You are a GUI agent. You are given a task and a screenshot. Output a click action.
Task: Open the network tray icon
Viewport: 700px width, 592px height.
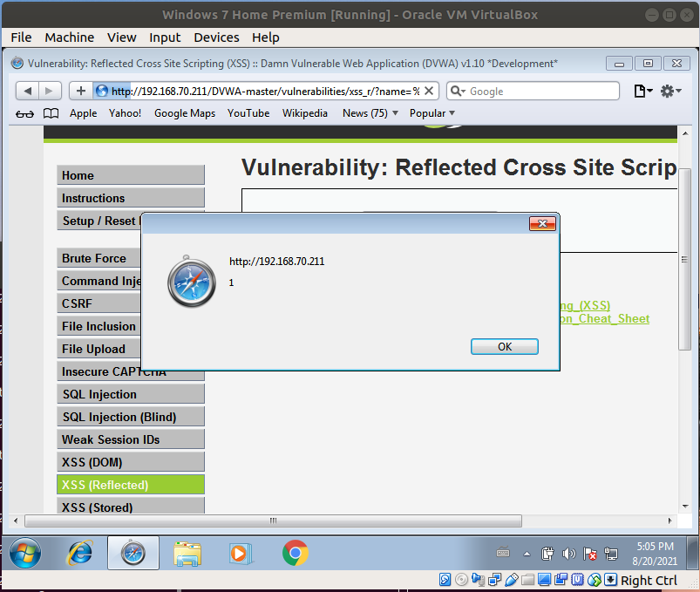pos(611,554)
